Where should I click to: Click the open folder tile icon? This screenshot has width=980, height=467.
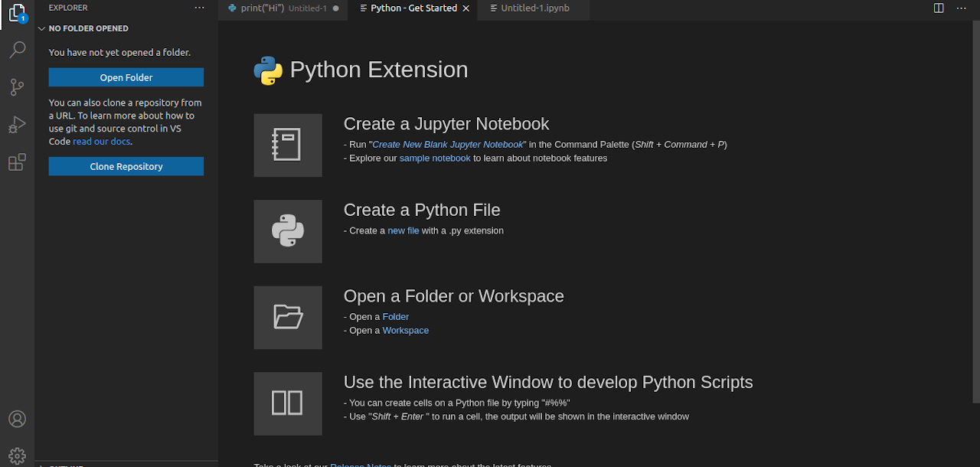point(288,318)
